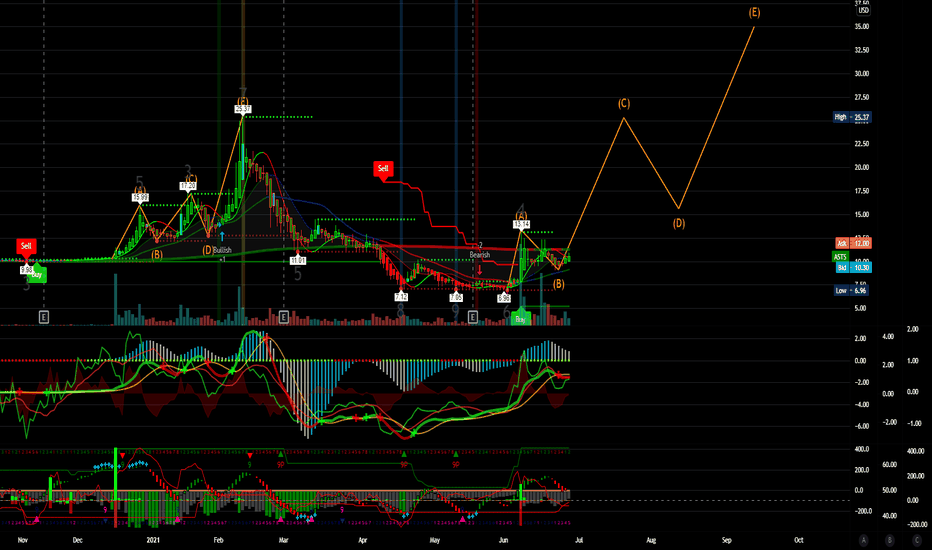Click the earnings E marker in late May
Image resolution: width=932 pixels, height=550 pixels.
coord(473,317)
